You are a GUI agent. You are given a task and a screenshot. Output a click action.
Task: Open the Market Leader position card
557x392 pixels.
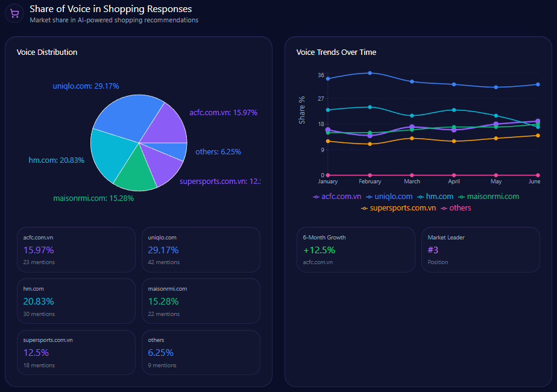pyautogui.click(x=480, y=250)
